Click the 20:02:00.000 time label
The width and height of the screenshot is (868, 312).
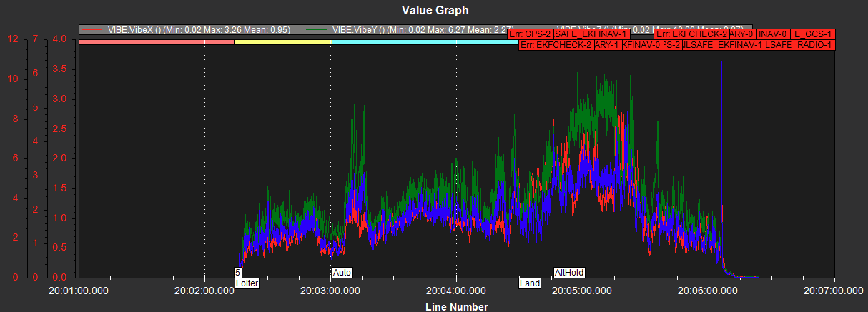coord(205,291)
